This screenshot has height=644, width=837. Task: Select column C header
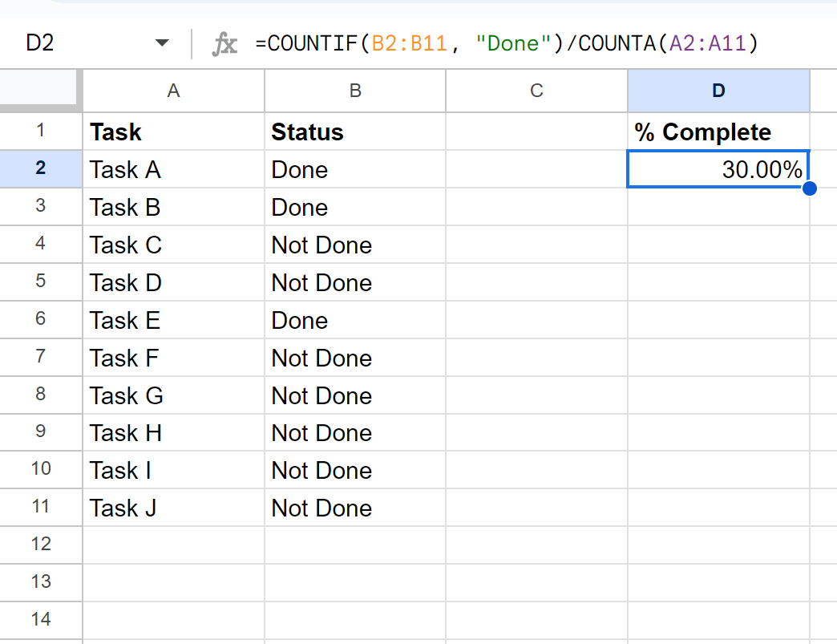[x=536, y=91]
